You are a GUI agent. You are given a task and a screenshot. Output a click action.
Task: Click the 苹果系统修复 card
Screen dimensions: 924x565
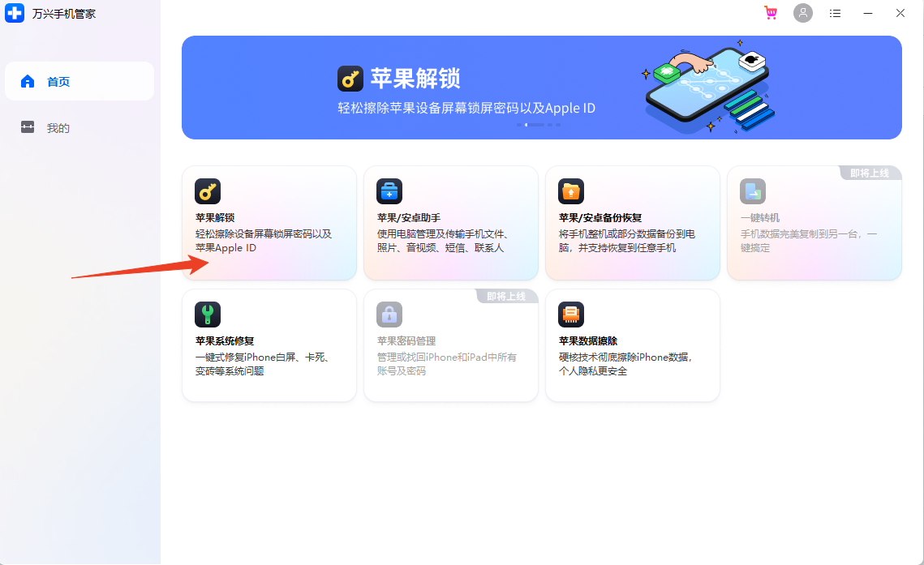point(269,345)
